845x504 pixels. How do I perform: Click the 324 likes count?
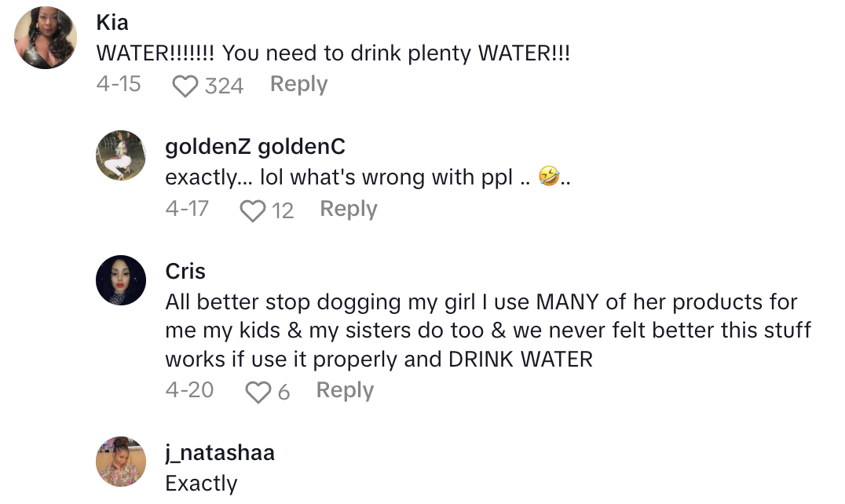[x=224, y=86]
